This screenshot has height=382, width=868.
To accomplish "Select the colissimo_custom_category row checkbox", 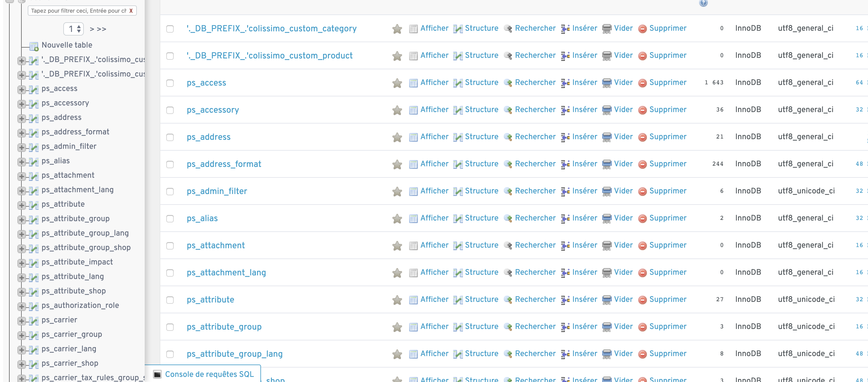I will click(170, 29).
